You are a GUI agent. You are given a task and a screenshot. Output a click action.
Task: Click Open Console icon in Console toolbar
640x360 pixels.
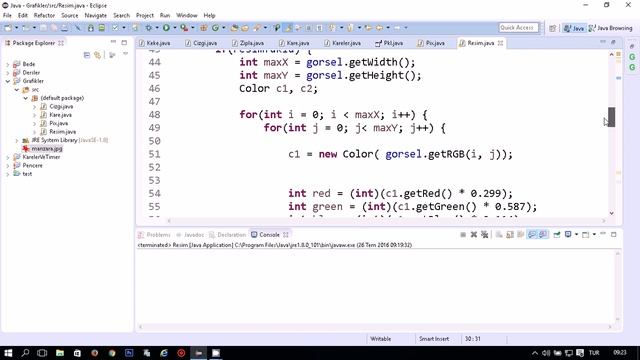pos(585,235)
